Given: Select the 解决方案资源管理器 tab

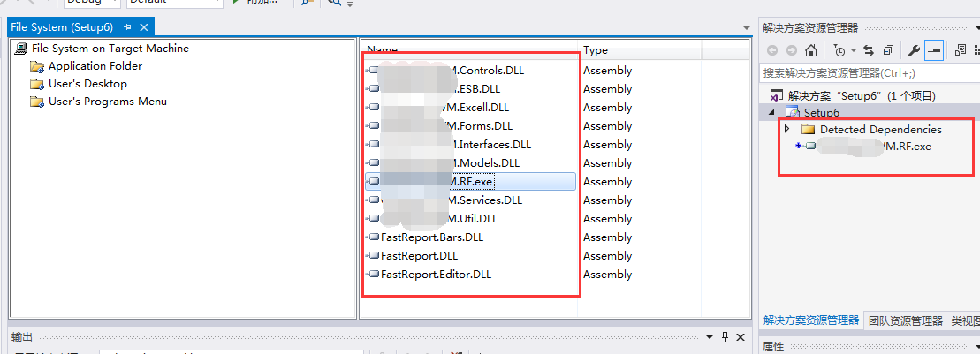Looking at the screenshot, I should pyautogui.click(x=810, y=320).
